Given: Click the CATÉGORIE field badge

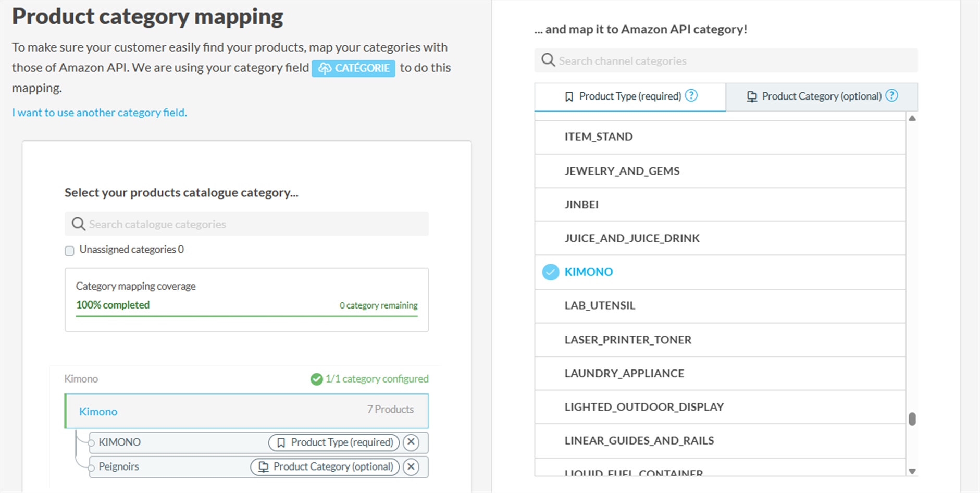Looking at the screenshot, I should coord(353,68).
